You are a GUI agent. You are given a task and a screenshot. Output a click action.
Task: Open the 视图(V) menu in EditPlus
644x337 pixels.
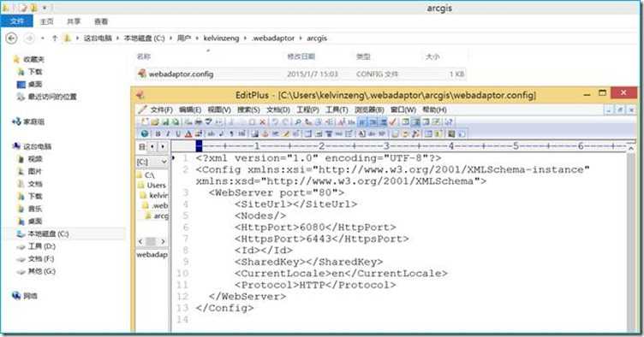pos(219,109)
